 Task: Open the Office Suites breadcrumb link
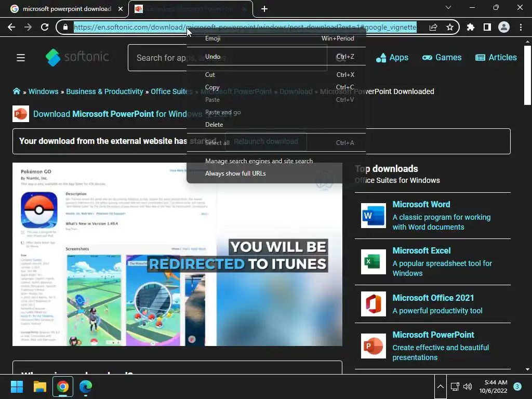coord(171,91)
